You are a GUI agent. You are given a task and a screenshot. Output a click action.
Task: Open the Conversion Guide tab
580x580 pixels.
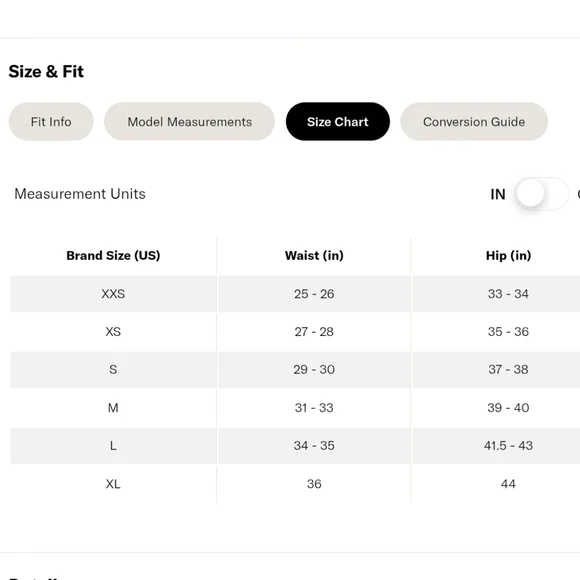(474, 122)
